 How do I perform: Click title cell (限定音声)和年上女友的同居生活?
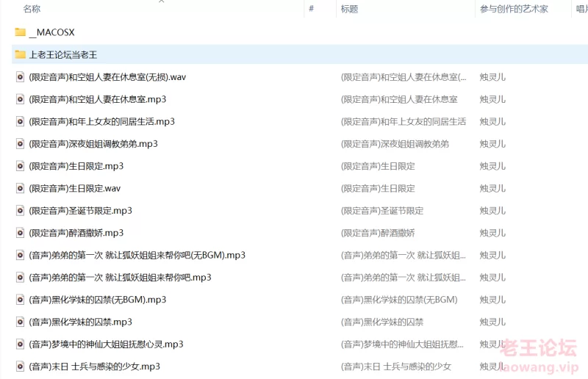[404, 121]
